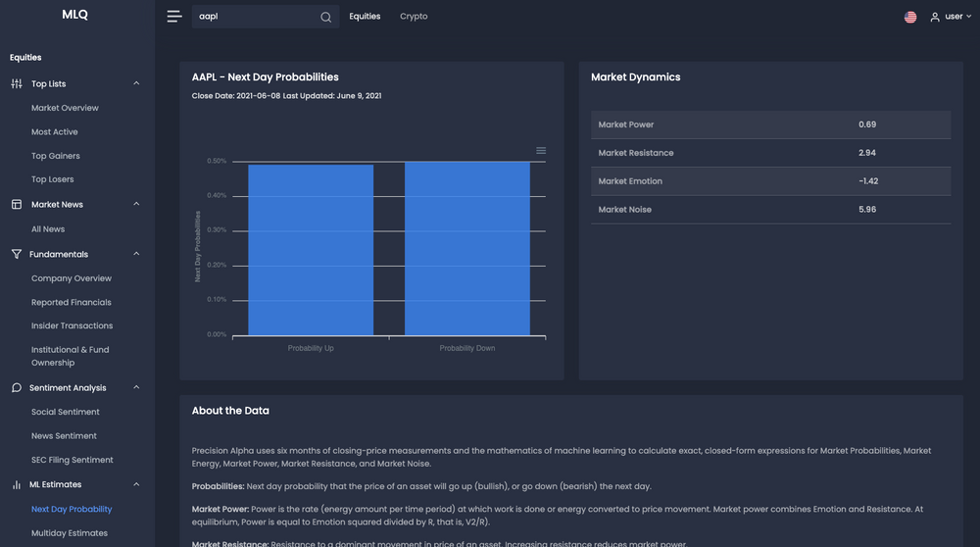Click the ML Estimates section label
This screenshot has width=980, height=547.
click(x=55, y=484)
